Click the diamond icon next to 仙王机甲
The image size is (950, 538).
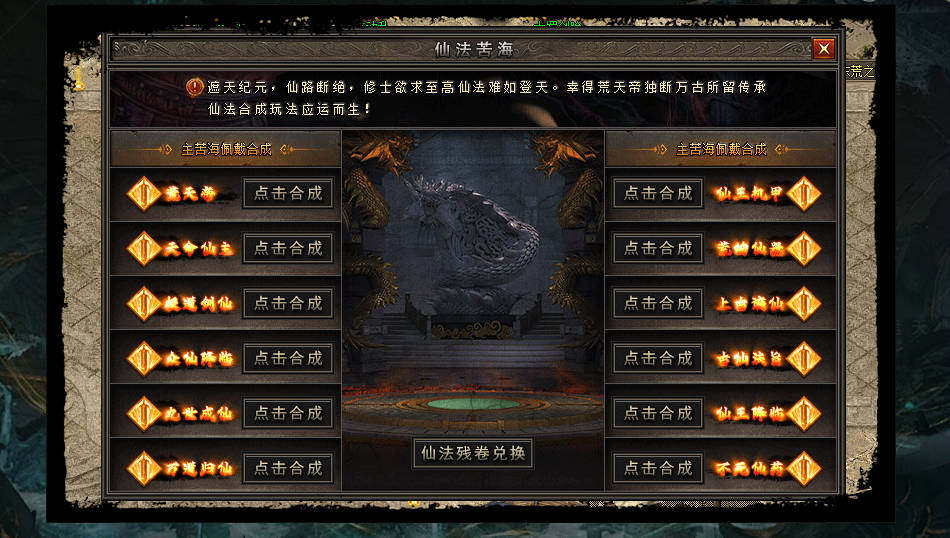tap(803, 194)
